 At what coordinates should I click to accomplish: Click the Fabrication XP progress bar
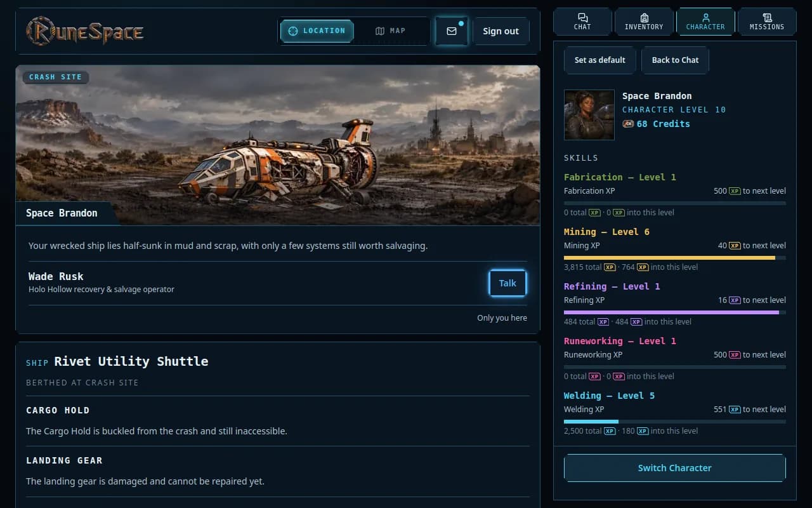(675, 203)
